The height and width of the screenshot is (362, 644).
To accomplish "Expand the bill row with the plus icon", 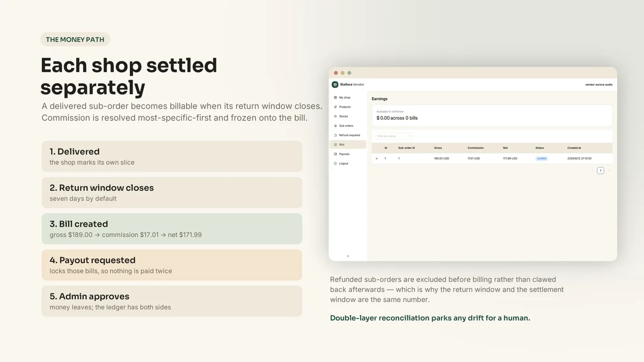I will [x=377, y=159].
